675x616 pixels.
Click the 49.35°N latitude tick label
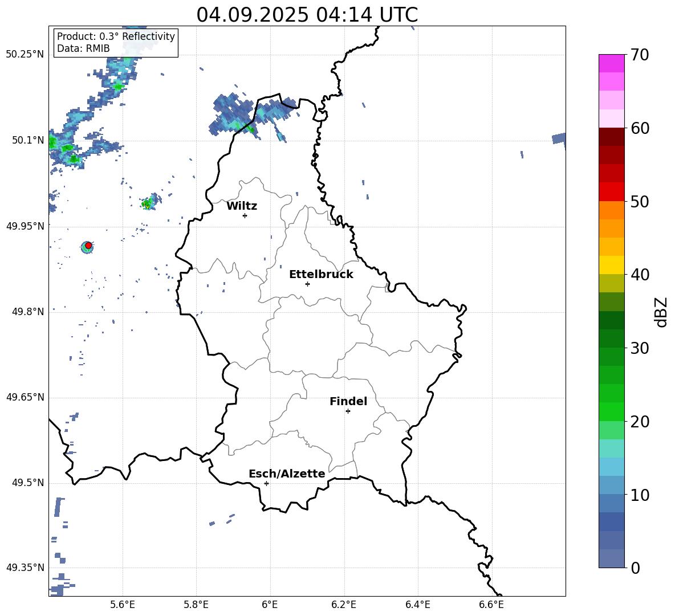25,568
